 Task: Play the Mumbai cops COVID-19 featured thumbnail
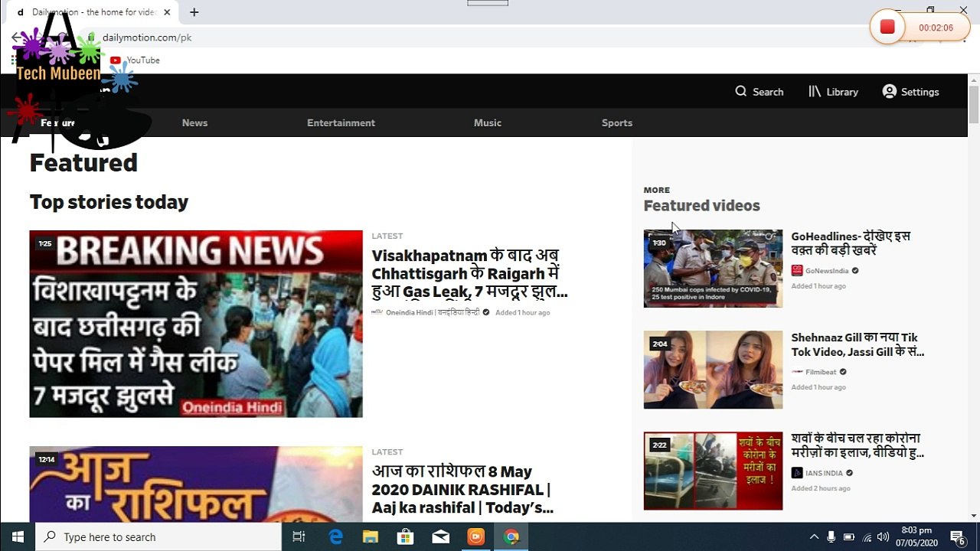[x=713, y=269]
